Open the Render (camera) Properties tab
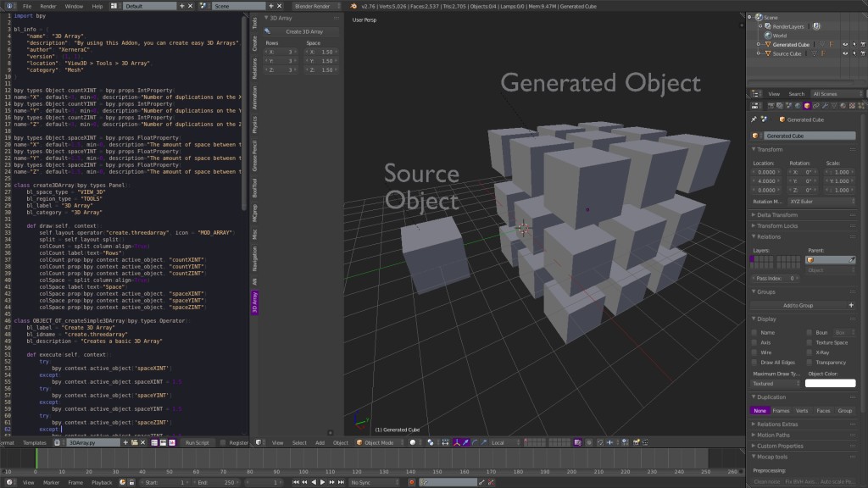 (x=754, y=105)
